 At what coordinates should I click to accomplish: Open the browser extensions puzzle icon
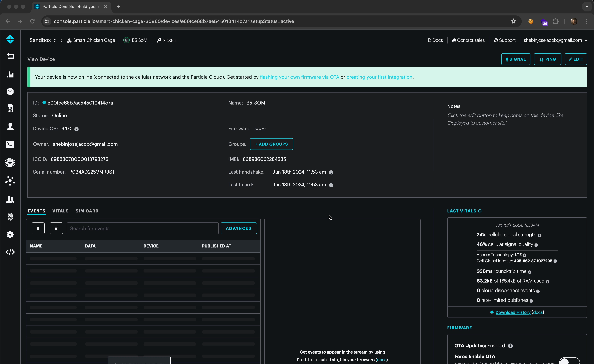(x=556, y=21)
